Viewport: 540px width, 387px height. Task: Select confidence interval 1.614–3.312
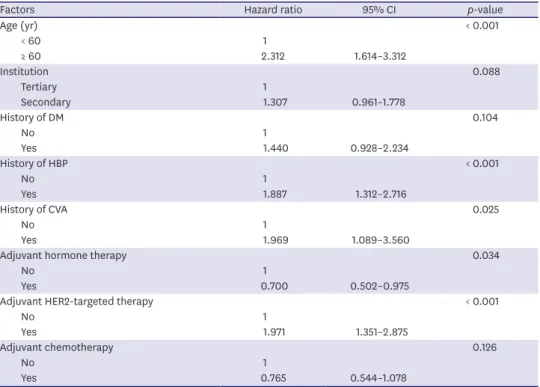380,56
